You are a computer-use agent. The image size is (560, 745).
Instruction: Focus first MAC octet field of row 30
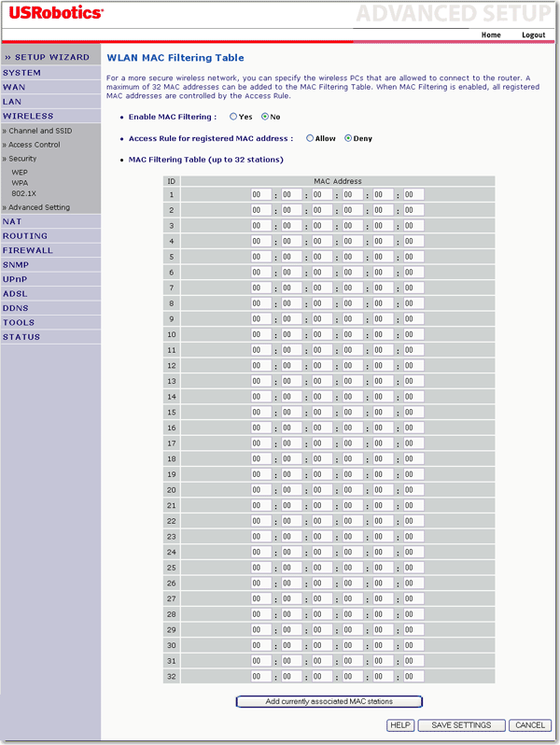click(261, 645)
